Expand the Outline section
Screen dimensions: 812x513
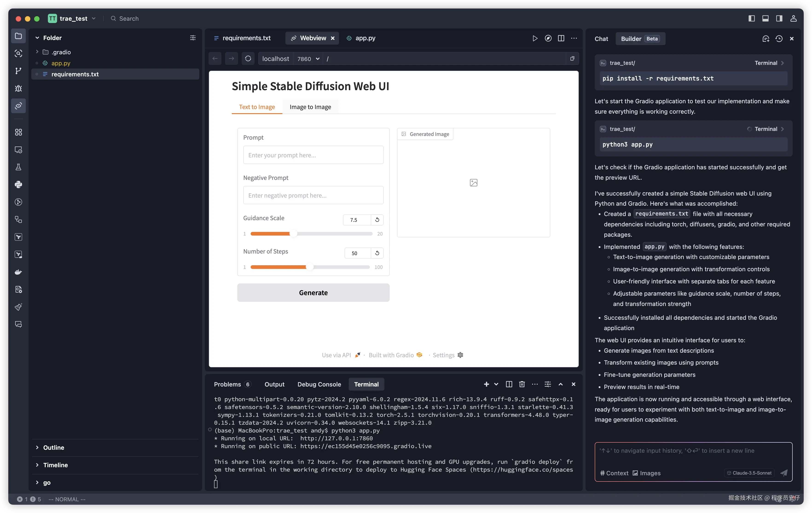point(53,447)
